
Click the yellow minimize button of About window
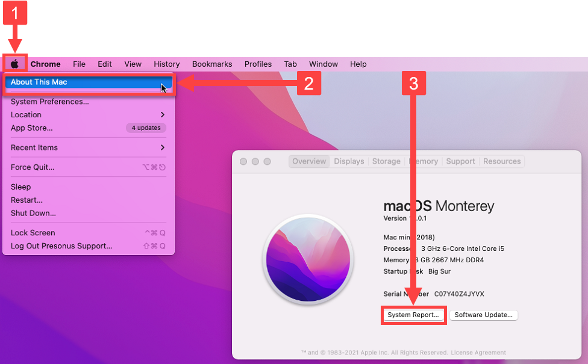pos(255,161)
